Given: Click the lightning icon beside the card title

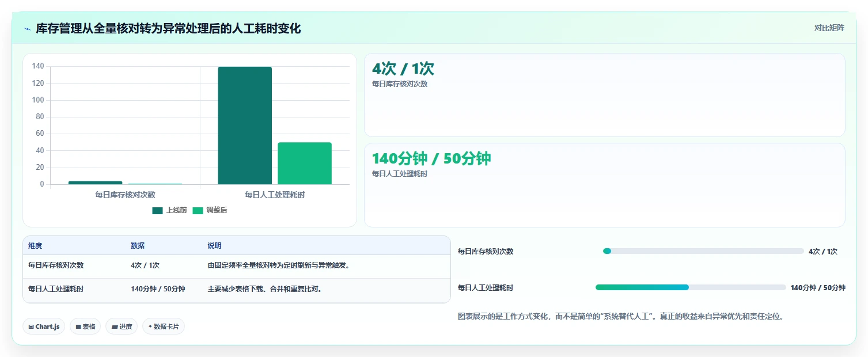Looking at the screenshot, I should 28,29.
